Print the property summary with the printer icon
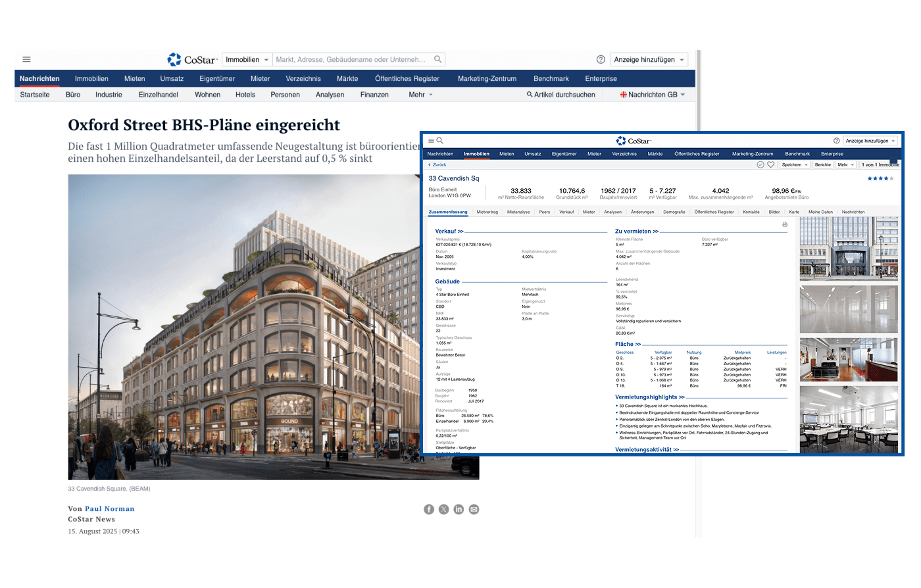This screenshot has width=921, height=588. tap(784, 225)
